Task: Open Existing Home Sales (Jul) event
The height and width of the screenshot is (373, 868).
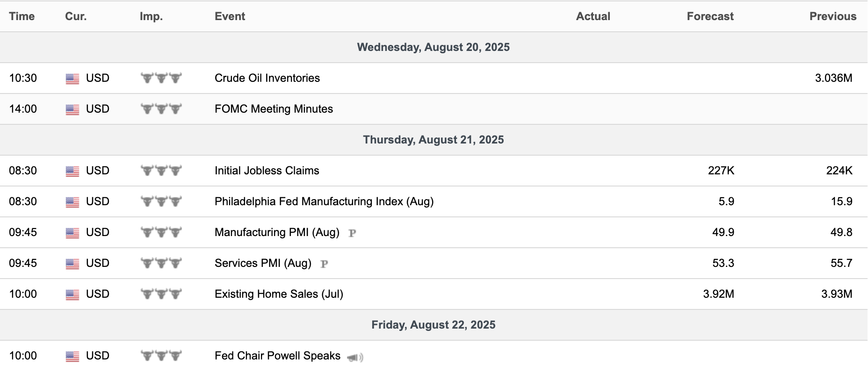Action: [x=279, y=294]
